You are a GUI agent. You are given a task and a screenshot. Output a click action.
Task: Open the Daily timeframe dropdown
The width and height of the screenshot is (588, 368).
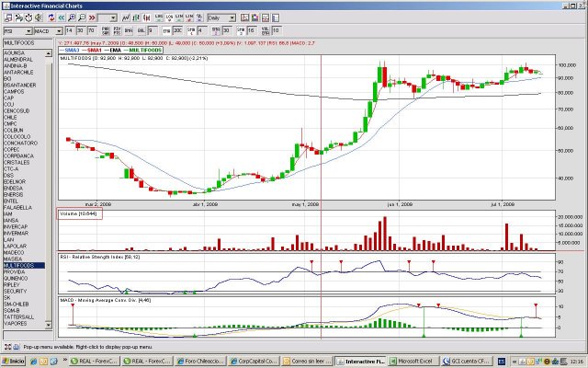221,17
